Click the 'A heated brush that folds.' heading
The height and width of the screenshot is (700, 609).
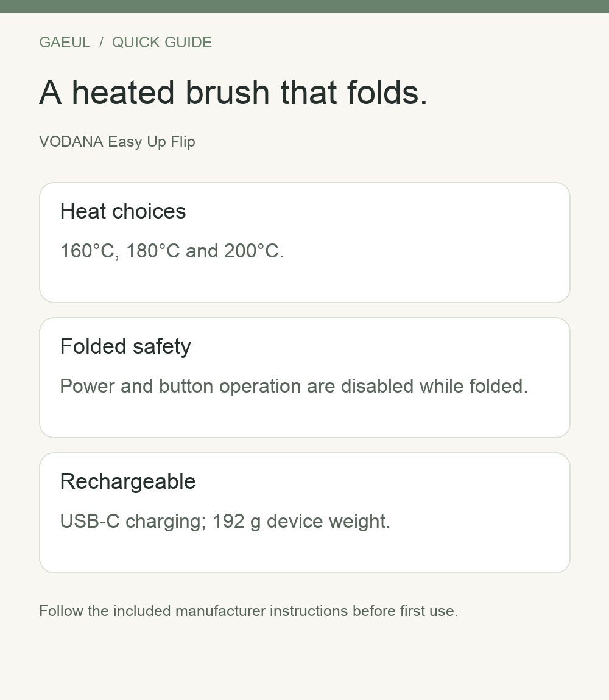pos(233,93)
